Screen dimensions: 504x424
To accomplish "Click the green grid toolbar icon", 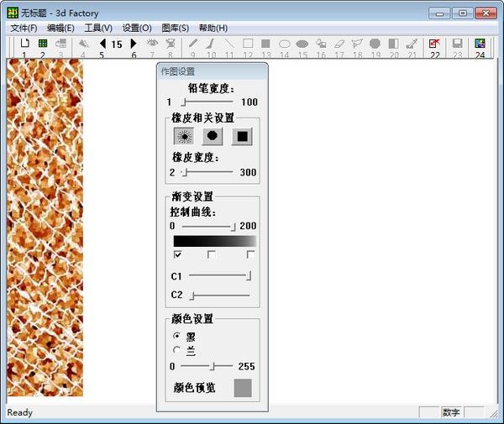I will pos(43,43).
